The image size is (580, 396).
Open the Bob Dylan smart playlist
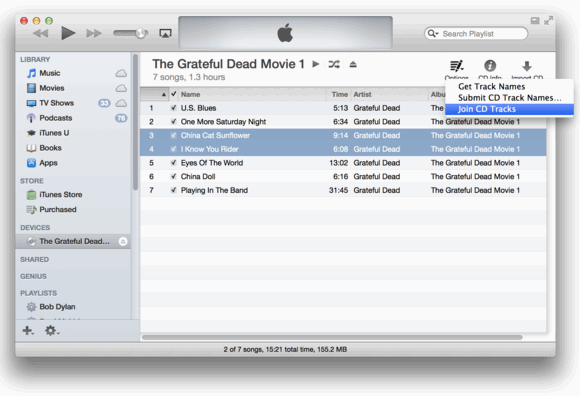pyautogui.click(x=57, y=307)
